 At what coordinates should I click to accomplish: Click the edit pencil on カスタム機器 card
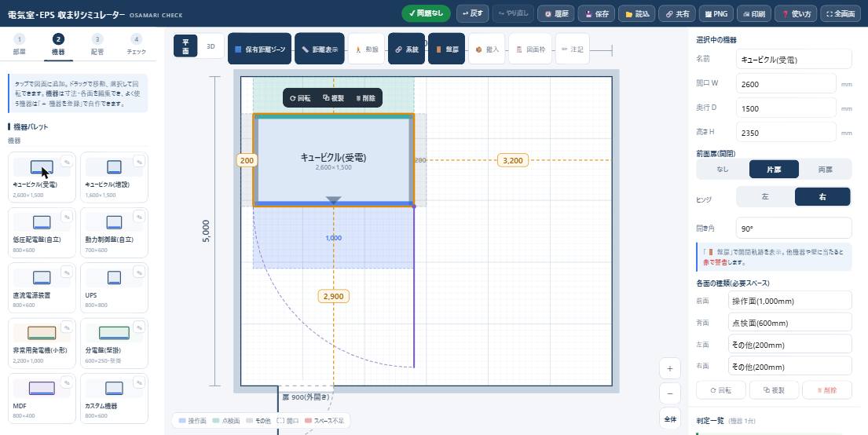pyautogui.click(x=139, y=383)
